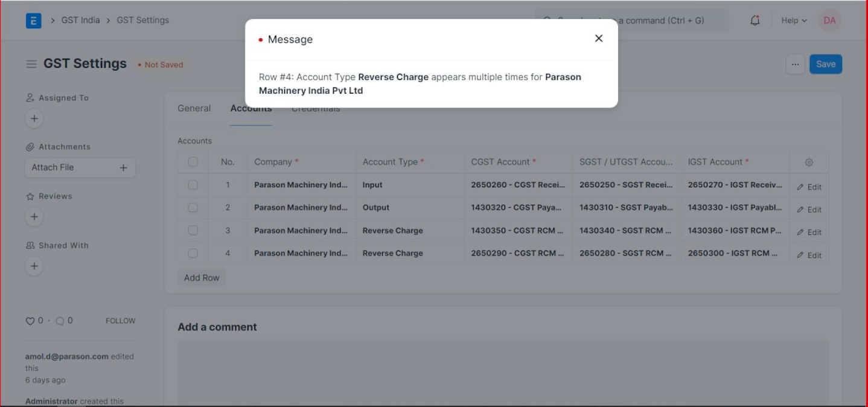Switch to the Credentials tab
The image size is (868, 407).
[x=316, y=108]
